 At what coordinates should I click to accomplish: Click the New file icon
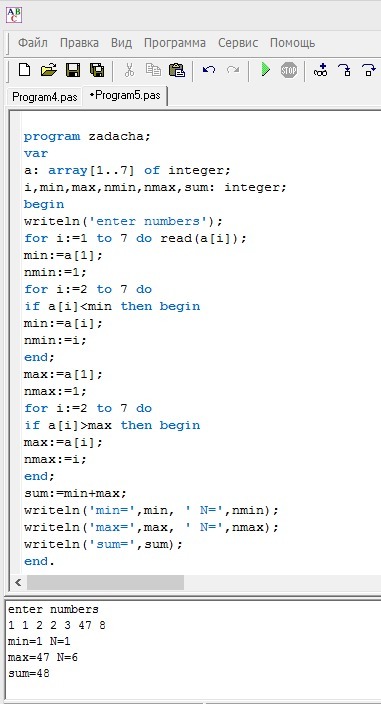tap(24, 70)
